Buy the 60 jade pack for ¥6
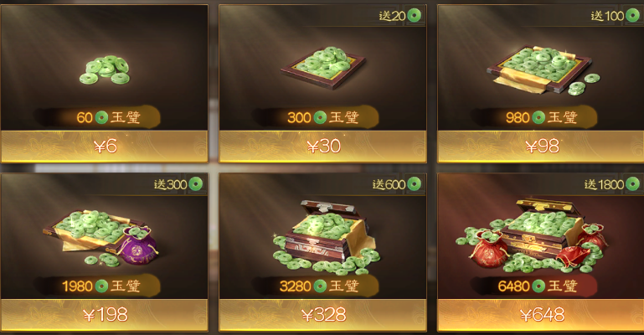644x335 pixels. click(105, 147)
